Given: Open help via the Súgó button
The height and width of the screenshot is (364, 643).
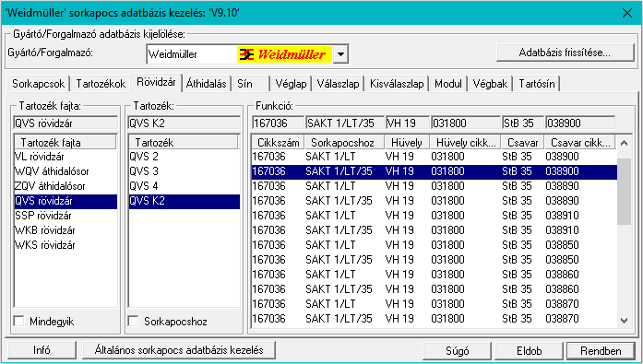Looking at the screenshot, I should [x=457, y=351].
